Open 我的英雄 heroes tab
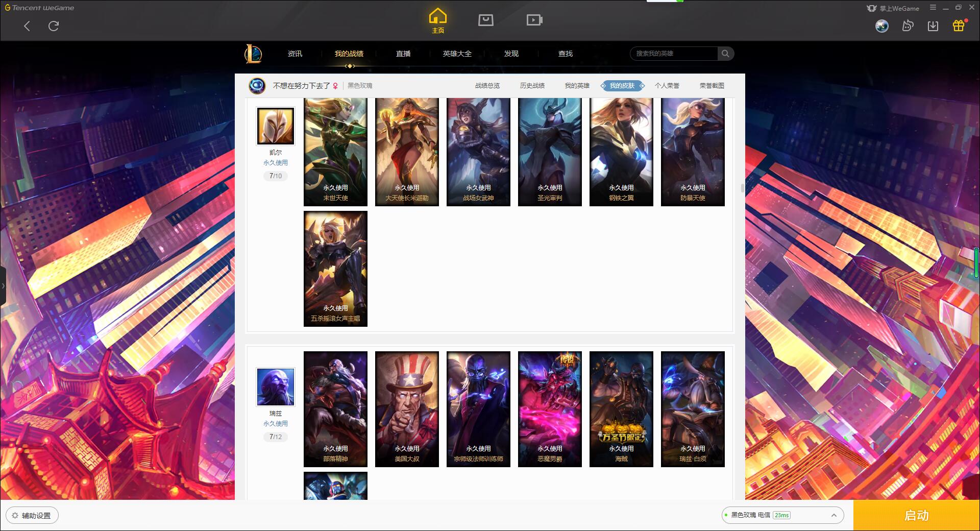980x531 pixels. coord(577,86)
